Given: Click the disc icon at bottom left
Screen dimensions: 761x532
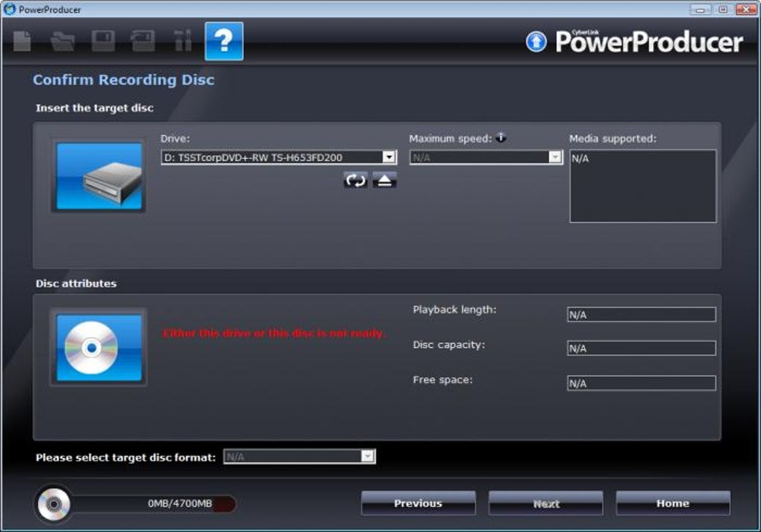Looking at the screenshot, I should pos(54,504).
